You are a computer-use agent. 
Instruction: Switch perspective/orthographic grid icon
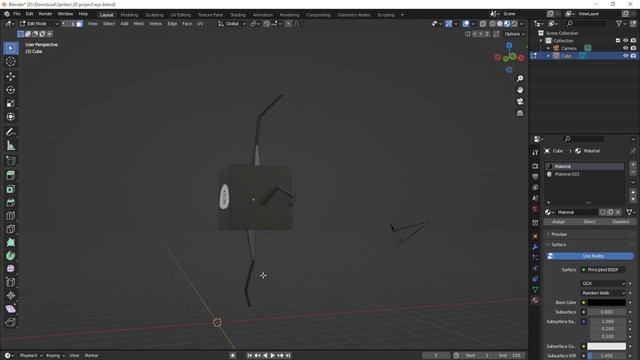(x=520, y=113)
